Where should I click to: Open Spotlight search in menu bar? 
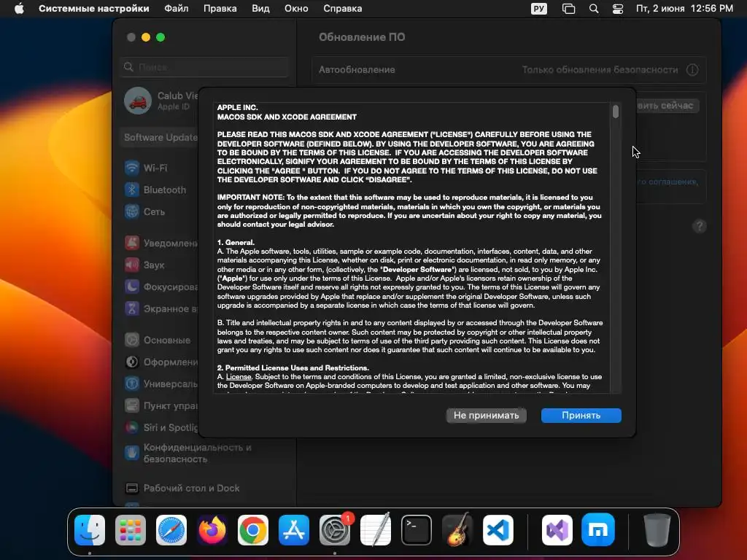594,9
